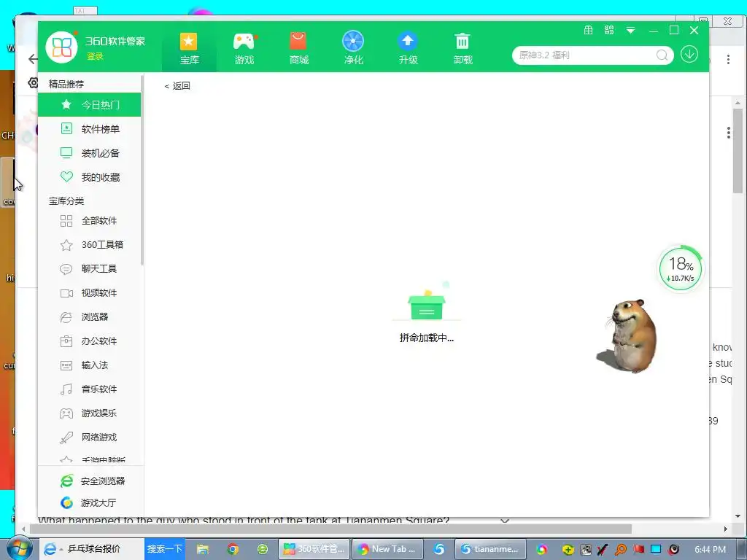Open the title bar dropdown menu arrow
Viewport: 747px width, 560px height.
630,31
